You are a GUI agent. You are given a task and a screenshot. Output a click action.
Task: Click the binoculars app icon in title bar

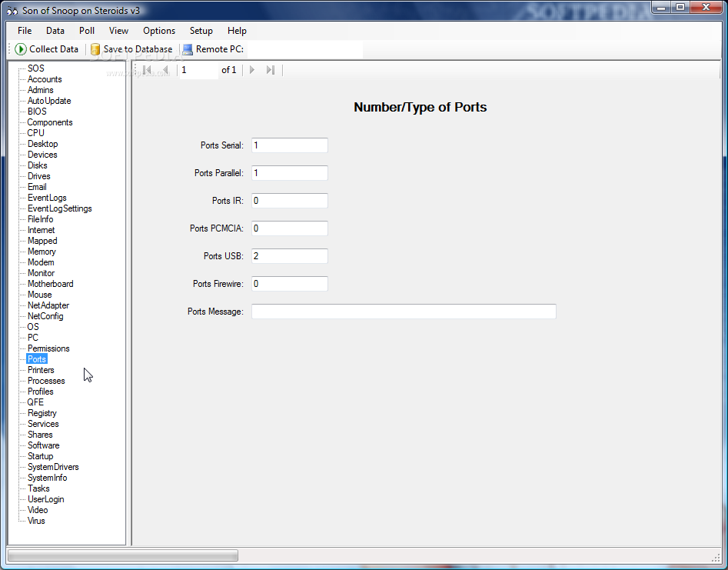click(x=12, y=10)
